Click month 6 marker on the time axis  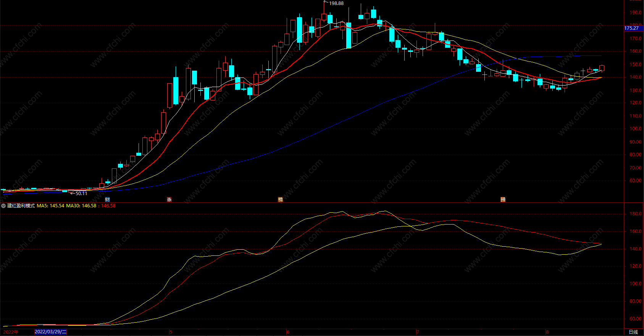pyautogui.click(x=288, y=332)
